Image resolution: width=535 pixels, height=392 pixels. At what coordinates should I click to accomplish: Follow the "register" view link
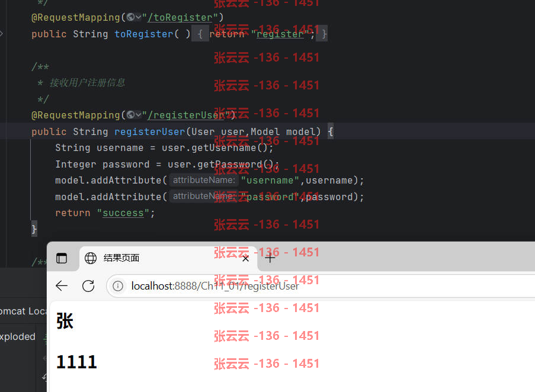click(280, 34)
